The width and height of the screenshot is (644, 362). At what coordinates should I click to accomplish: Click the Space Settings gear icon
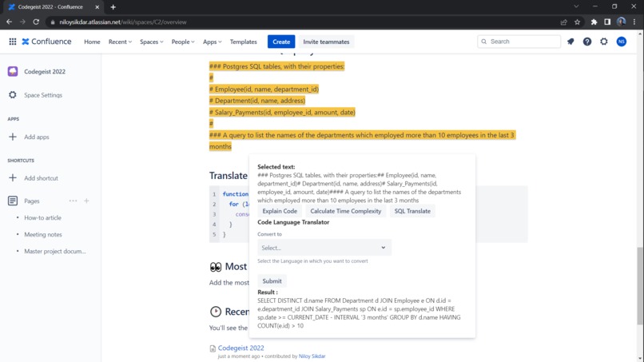tap(13, 95)
